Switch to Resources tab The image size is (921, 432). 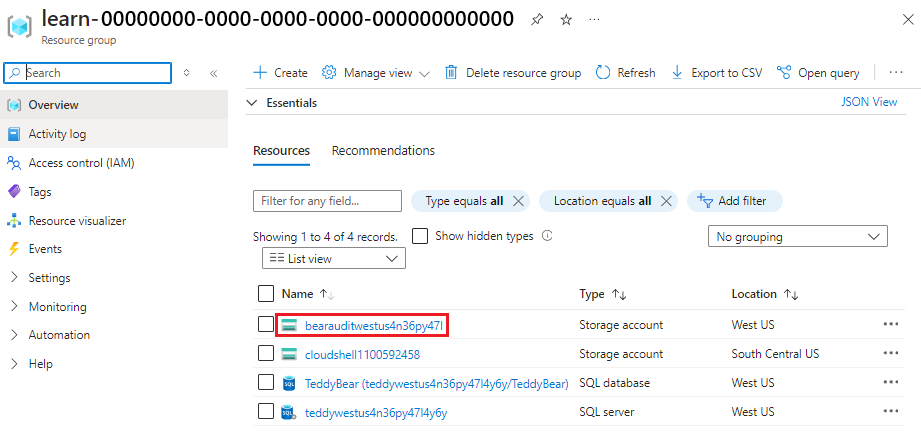point(281,150)
